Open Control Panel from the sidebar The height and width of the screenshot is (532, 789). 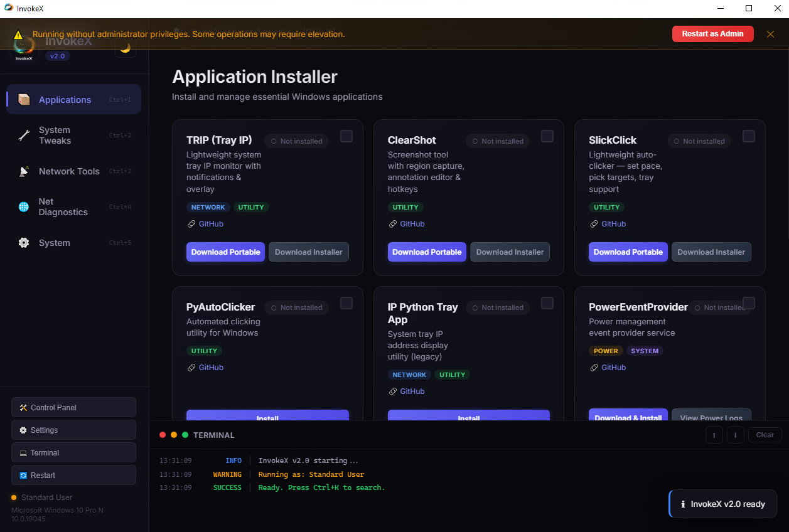[73, 407]
